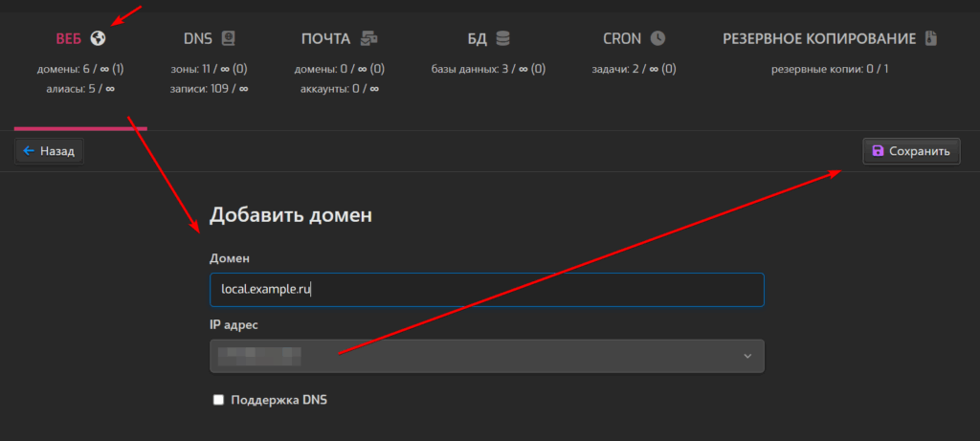The image size is (980, 441).
Task: Select the CRON tab
Action: [622, 39]
